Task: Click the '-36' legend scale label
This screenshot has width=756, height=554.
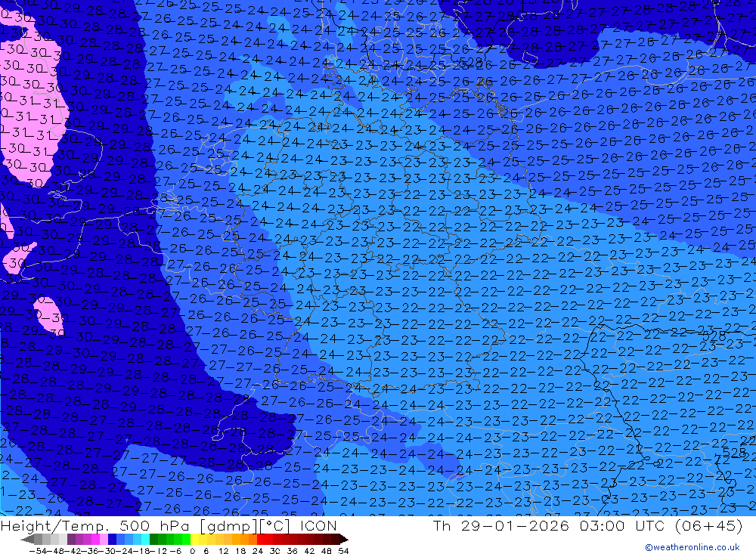Action: [x=91, y=551]
